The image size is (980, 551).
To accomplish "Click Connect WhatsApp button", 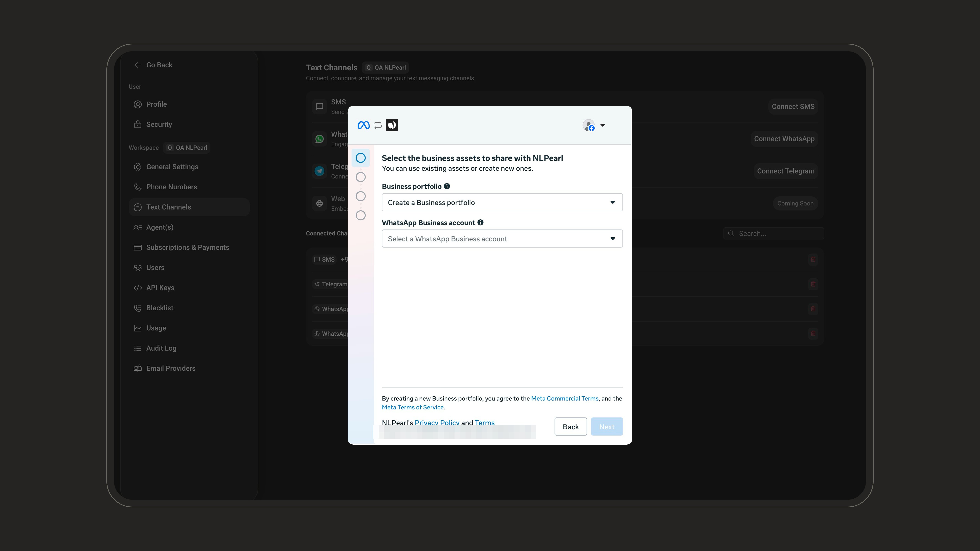I will coord(784,139).
